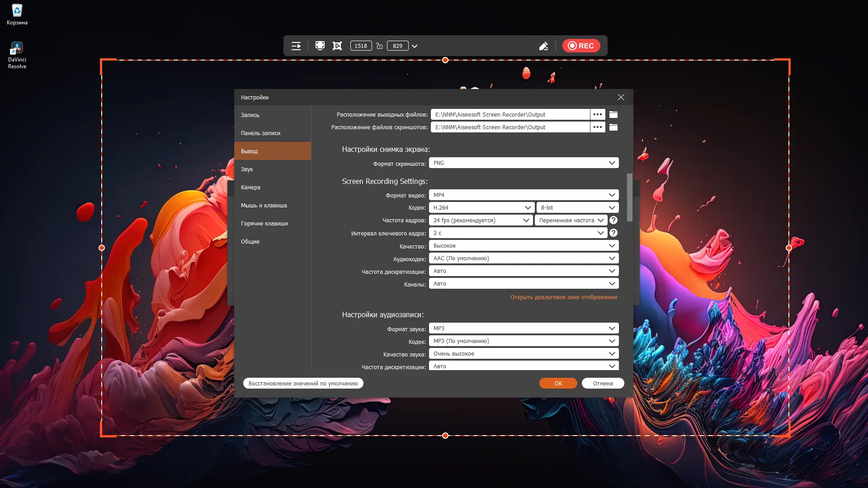This screenshot has height=488, width=868.
Task: Select the custom region capture icon
Action: [337, 46]
